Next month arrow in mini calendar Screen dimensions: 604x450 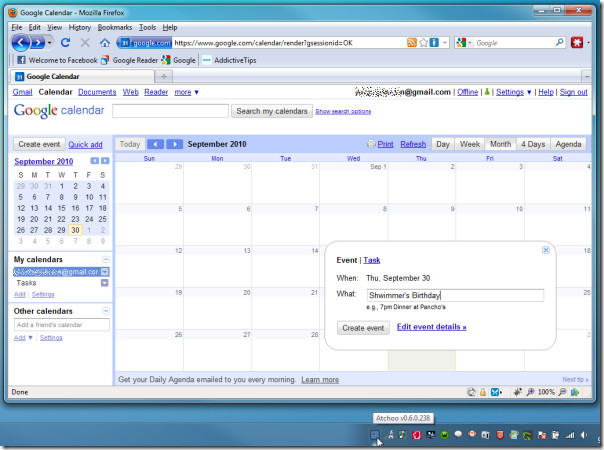(105, 161)
